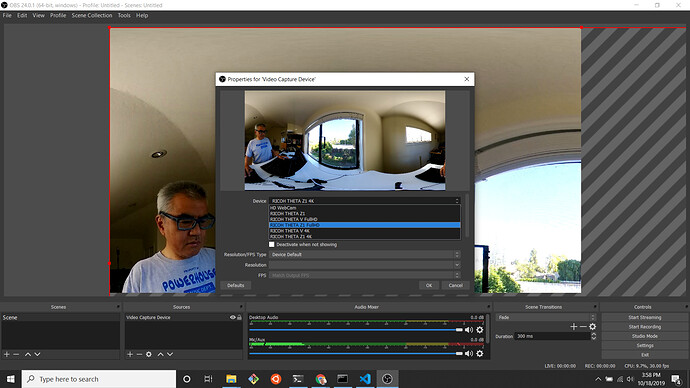Open Task View on the taskbar

point(208,379)
